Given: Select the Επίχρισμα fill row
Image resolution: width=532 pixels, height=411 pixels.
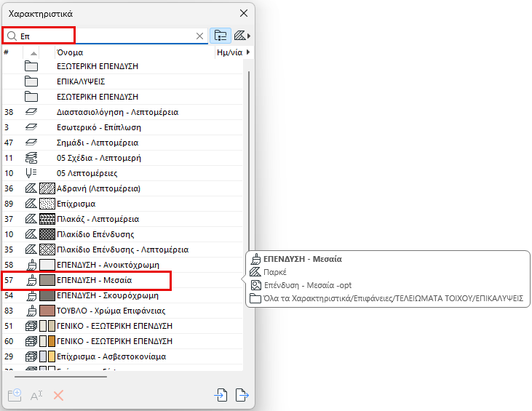Looking at the screenshot, I should click(x=122, y=204).
